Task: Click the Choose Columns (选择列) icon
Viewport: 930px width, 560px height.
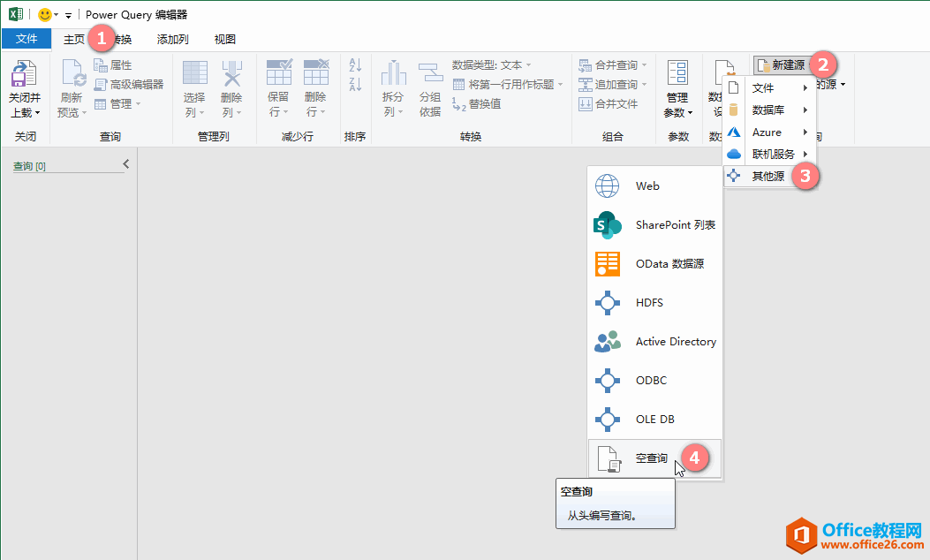Action: 195,73
